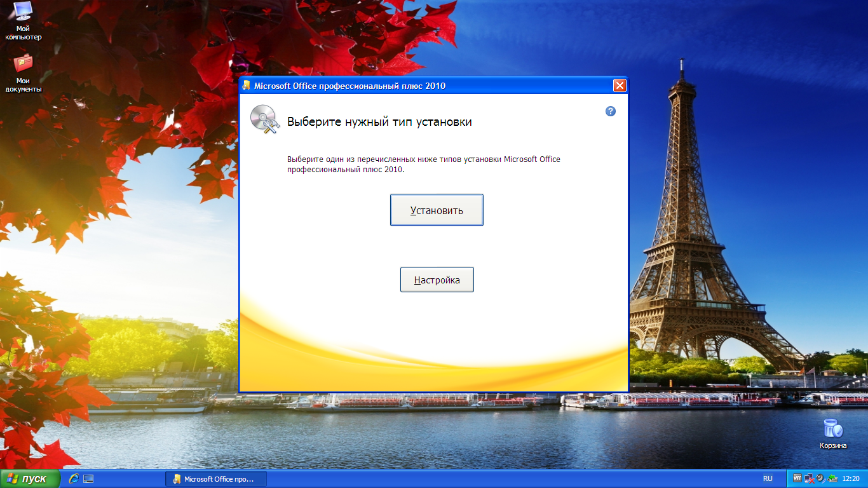Click the setup dialog title bar text

coord(349,86)
